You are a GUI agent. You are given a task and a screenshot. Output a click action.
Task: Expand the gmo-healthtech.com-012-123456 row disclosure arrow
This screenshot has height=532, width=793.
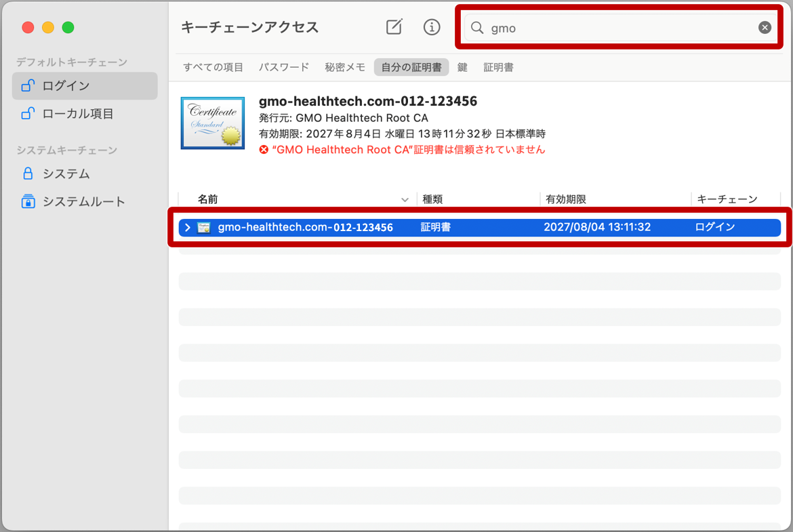click(188, 228)
